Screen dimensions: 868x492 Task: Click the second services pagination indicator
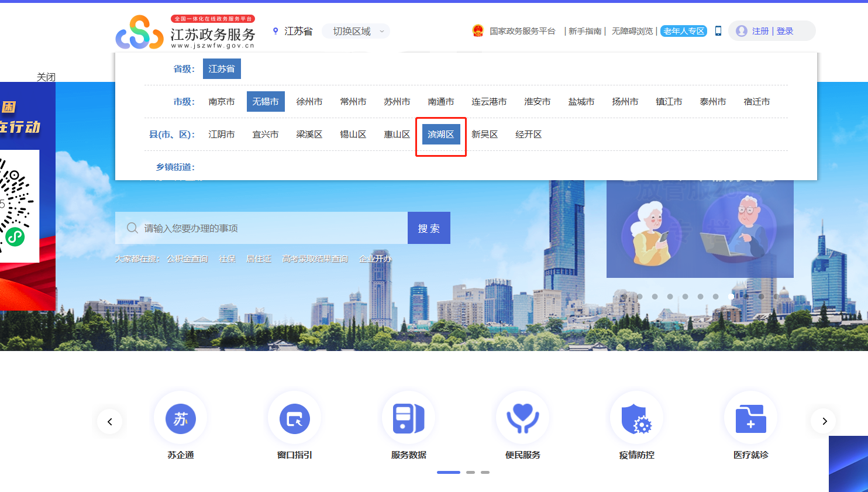[470, 472]
